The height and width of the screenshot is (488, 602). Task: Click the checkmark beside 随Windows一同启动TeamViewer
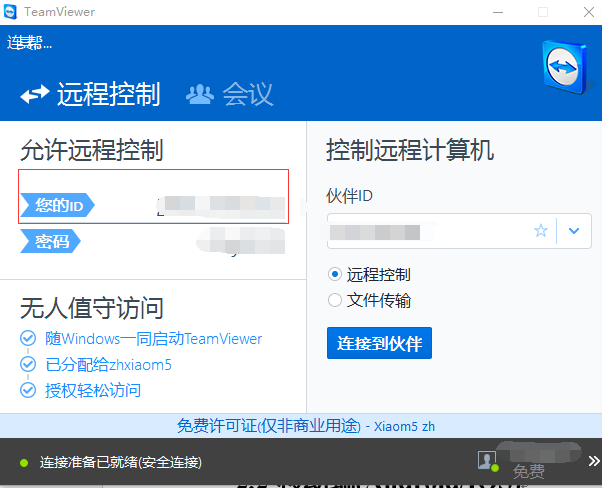point(28,339)
